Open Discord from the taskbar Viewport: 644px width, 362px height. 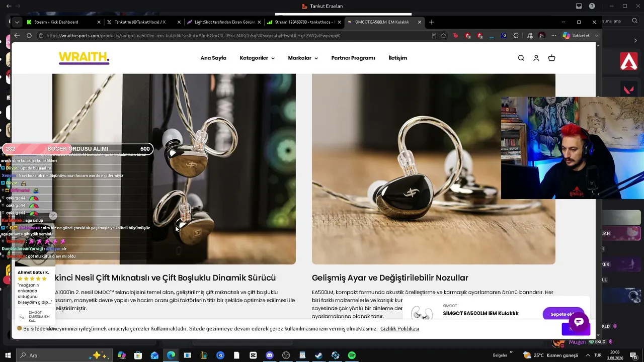point(270,355)
